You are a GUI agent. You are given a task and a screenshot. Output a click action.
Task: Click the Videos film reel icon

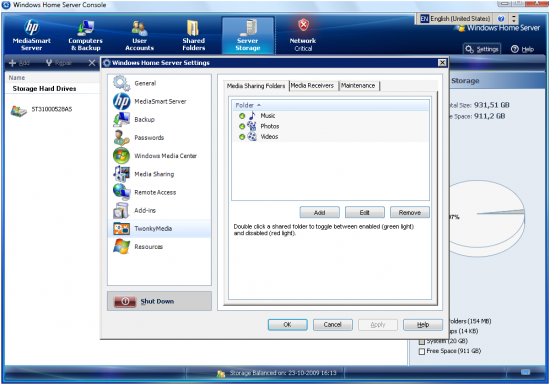252,136
